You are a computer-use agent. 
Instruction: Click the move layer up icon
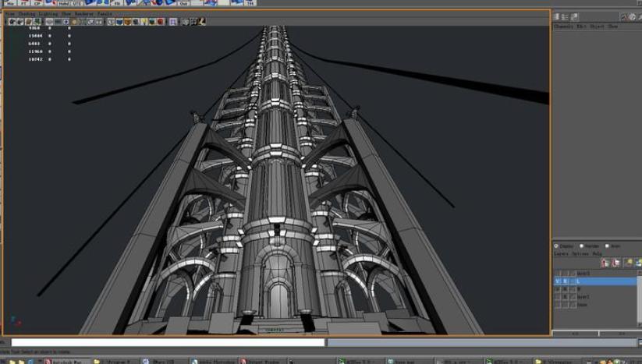(605, 263)
